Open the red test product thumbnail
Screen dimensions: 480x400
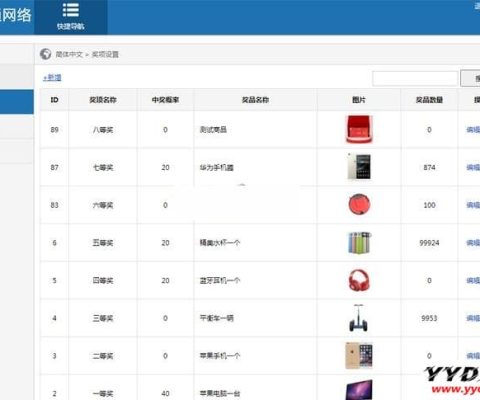pyautogui.click(x=359, y=129)
